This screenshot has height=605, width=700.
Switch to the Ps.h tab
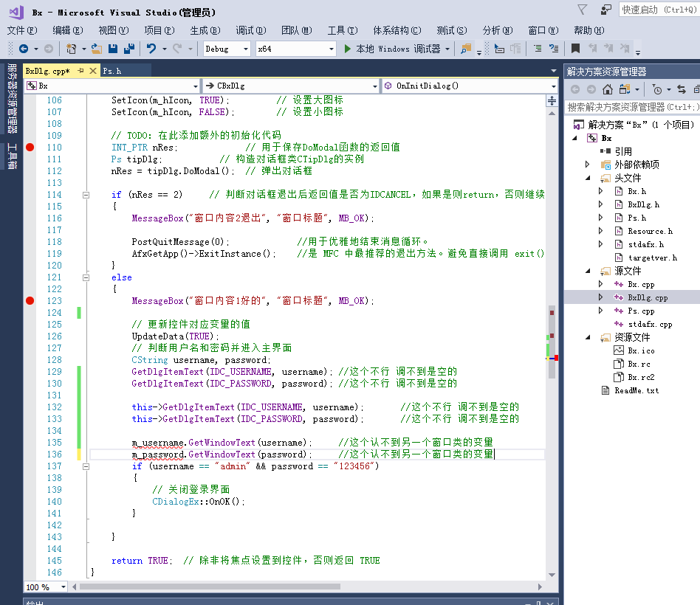click(112, 71)
